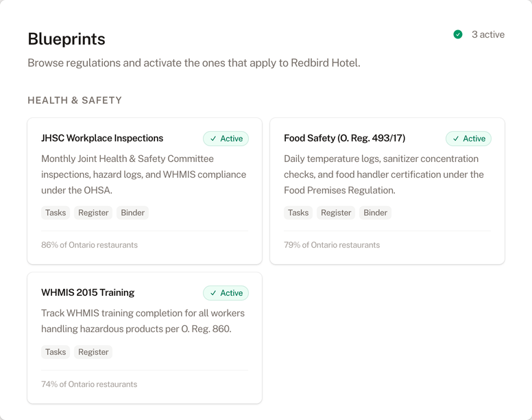The height and width of the screenshot is (420, 532).
Task: Click Tasks tag on Food Safety card
Action: (298, 213)
